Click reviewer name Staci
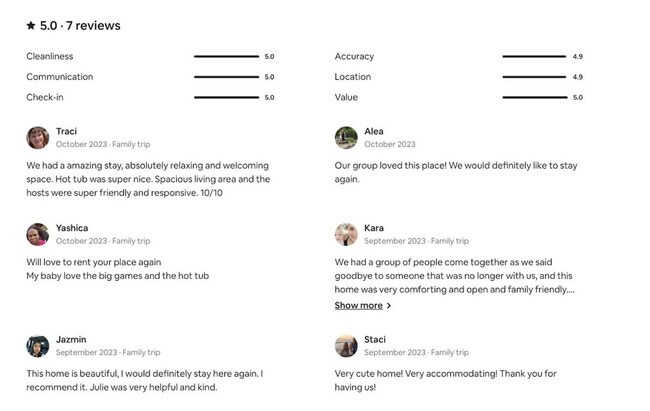The image size is (650, 411). (375, 339)
